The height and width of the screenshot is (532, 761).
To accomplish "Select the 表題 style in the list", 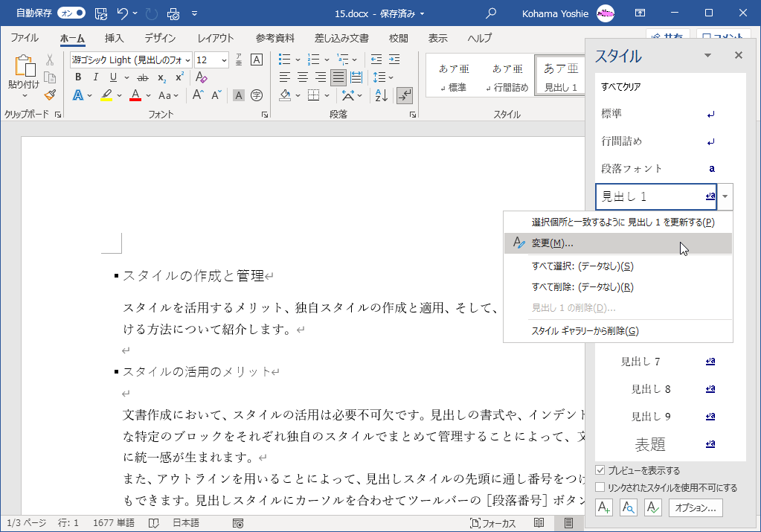I will tap(649, 444).
